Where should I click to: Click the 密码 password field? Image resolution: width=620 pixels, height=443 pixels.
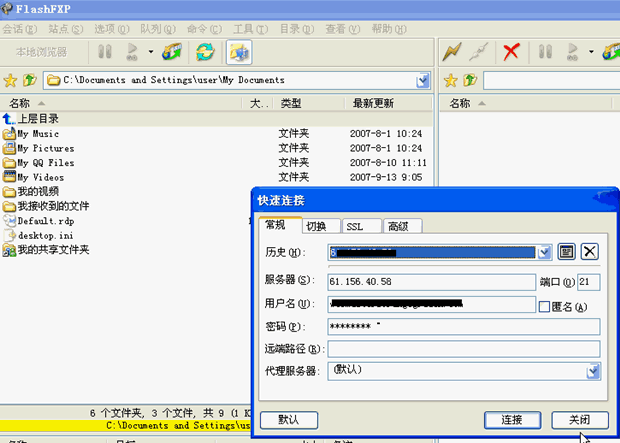(464, 327)
